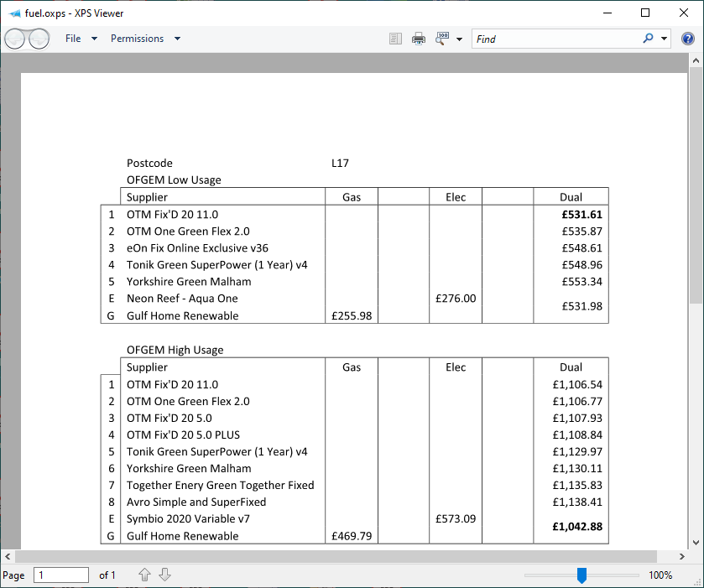Screen dimensions: 704x588
Task: Click the '100%' zoom level text
Action: [x=660, y=575]
